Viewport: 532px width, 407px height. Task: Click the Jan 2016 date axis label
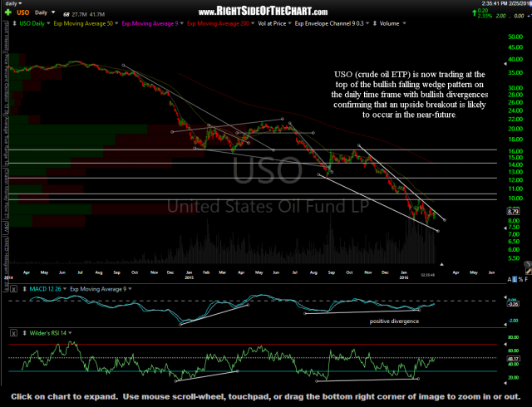pyautogui.click(x=404, y=275)
